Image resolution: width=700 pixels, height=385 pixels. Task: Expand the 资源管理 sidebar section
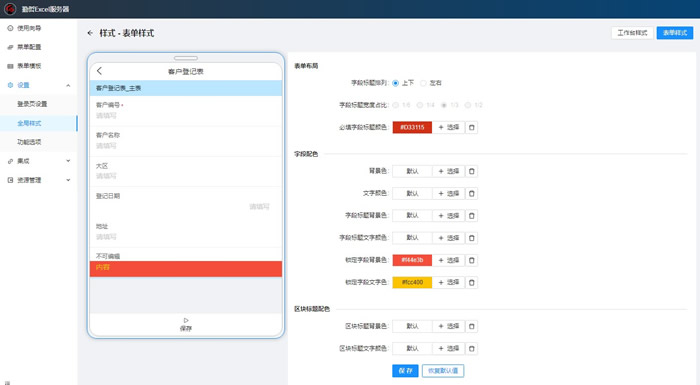tap(68, 180)
